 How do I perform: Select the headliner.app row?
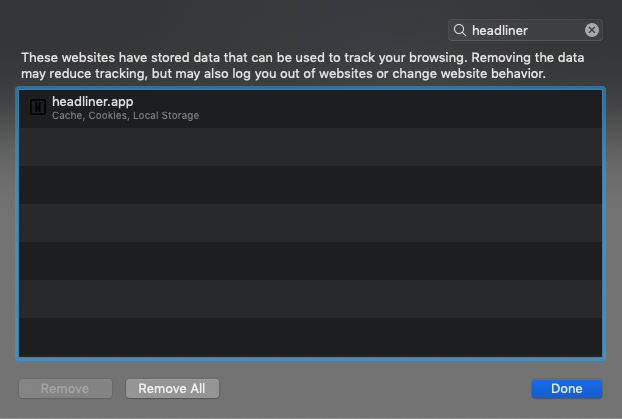310,109
